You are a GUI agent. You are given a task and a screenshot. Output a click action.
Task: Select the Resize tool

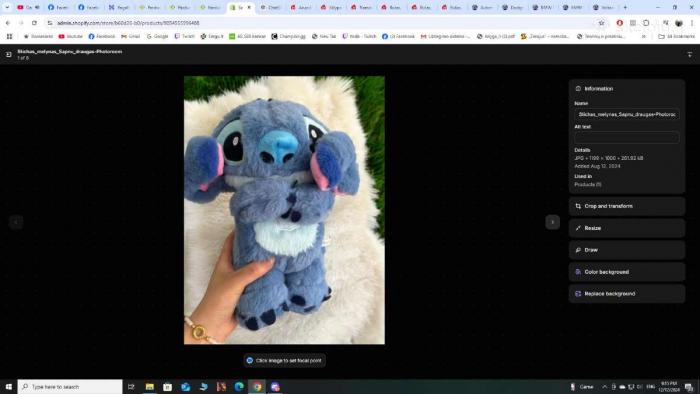coord(626,228)
